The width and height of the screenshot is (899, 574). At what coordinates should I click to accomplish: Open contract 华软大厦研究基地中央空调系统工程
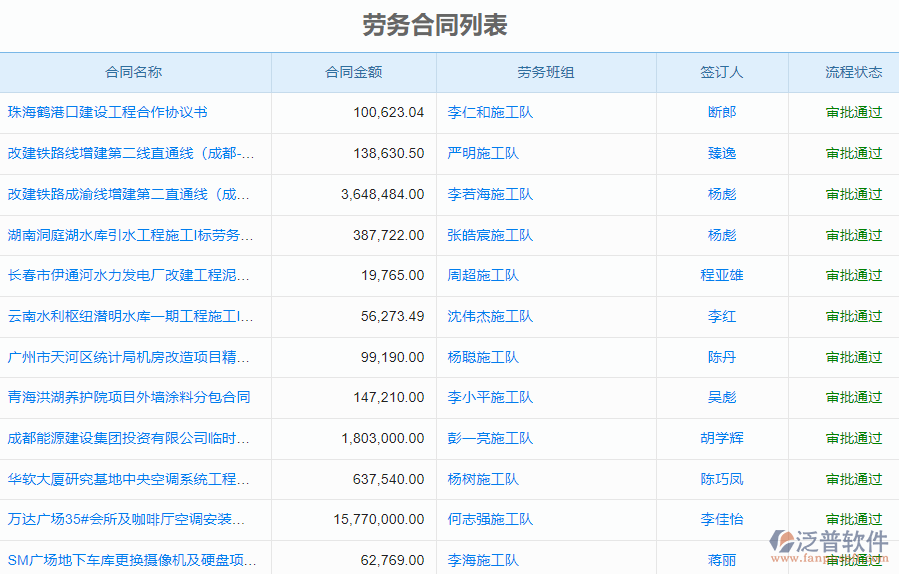point(128,479)
